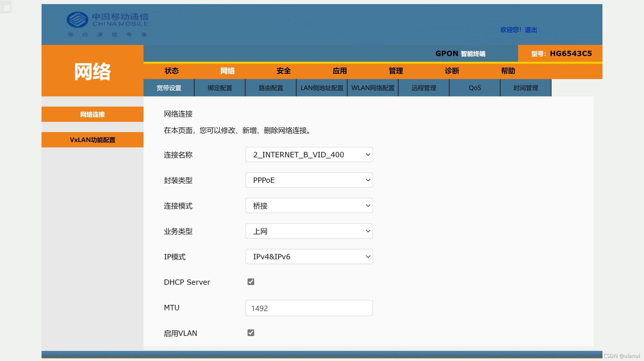Uncheck the 启用VLAN checkbox
This screenshot has height=361, width=644.
[x=250, y=333]
